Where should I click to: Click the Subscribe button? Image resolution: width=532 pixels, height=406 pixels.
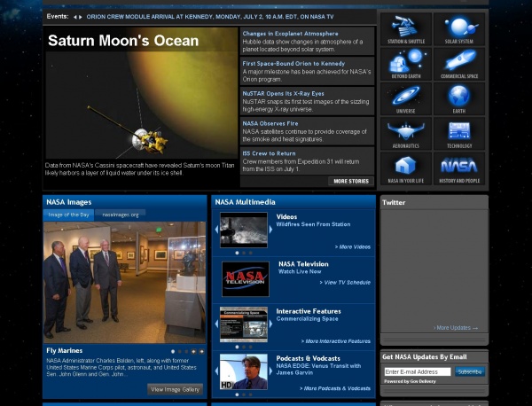click(470, 371)
